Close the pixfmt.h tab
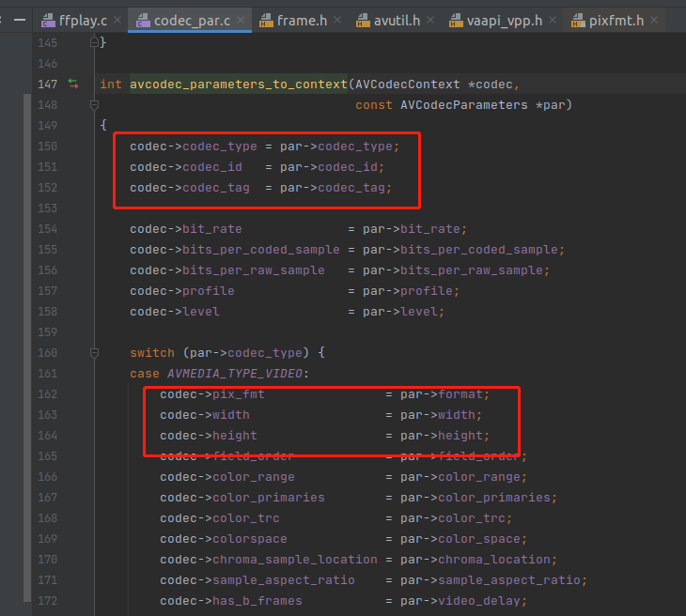Image resolution: width=686 pixels, height=616 pixels. click(654, 20)
